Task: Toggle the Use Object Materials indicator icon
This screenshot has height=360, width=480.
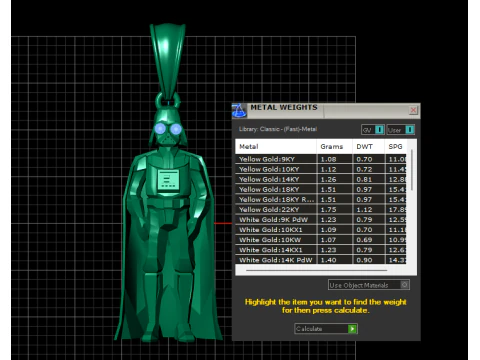Action: tap(404, 285)
